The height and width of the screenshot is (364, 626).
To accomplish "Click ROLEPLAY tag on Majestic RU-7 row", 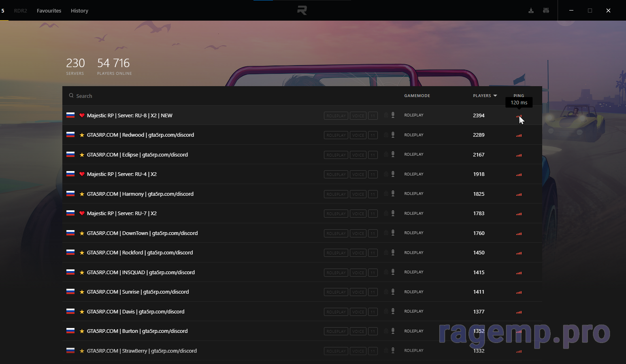I will coord(336,214).
